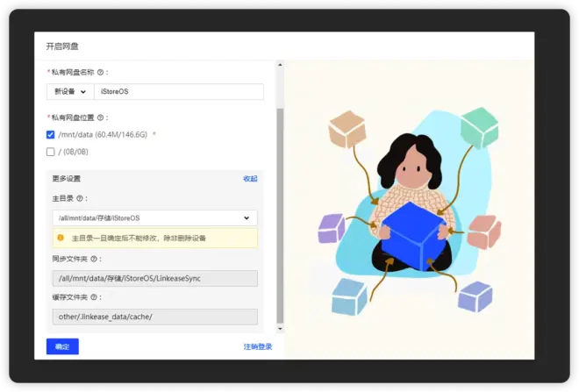Click the 私有网盘位置 label

tap(73, 118)
